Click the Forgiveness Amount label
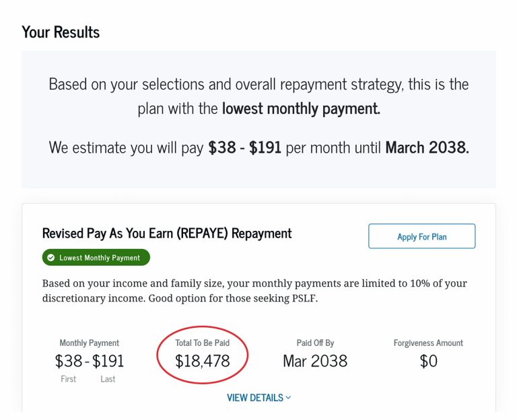 point(428,343)
